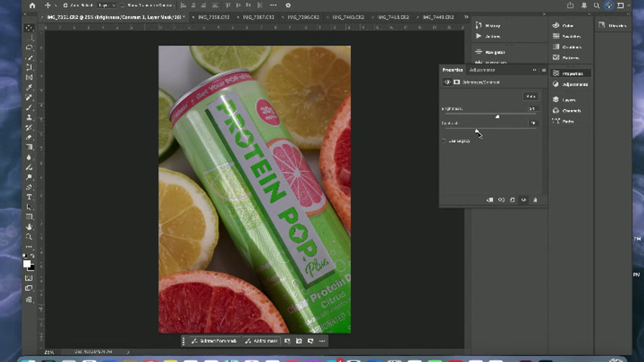This screenshot has height=362, width=644.
Task: Open more alignment options ellipsis
Action: 273,5
